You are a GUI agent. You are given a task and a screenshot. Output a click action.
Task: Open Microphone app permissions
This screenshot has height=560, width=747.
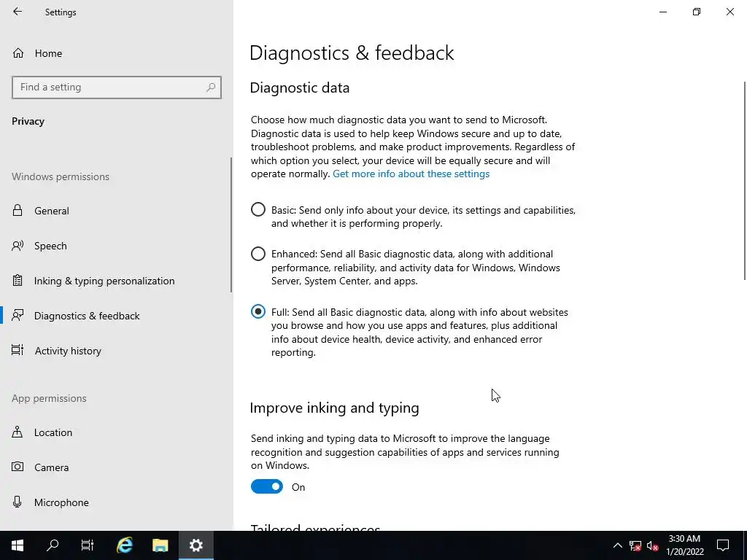(x=115, y=502)
